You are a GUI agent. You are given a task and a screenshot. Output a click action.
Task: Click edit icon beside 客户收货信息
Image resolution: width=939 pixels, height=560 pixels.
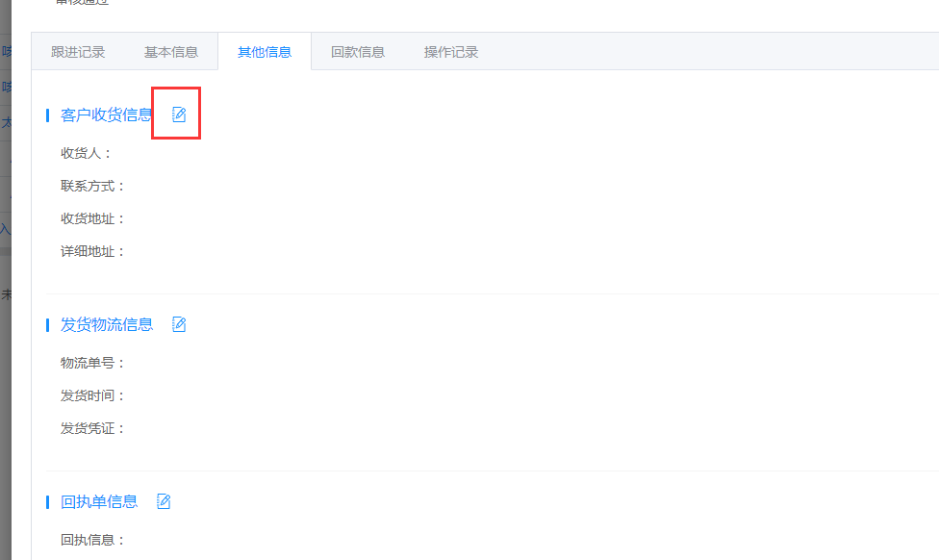pos(179,115)
